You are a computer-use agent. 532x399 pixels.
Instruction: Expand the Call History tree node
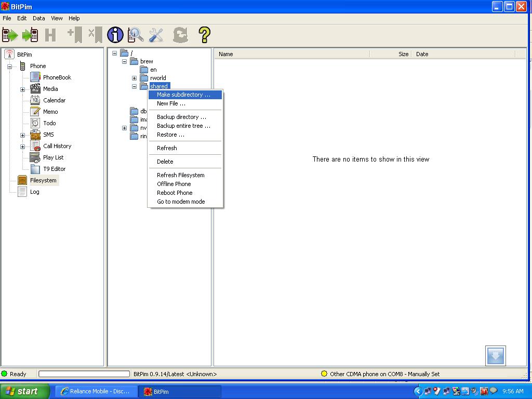[x=22, y=147]
